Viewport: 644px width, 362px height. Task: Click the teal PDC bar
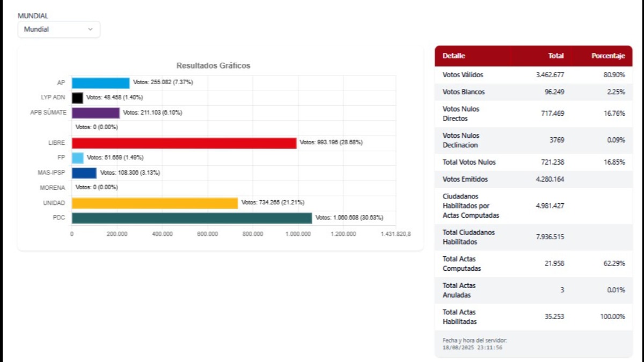(192, 218)
